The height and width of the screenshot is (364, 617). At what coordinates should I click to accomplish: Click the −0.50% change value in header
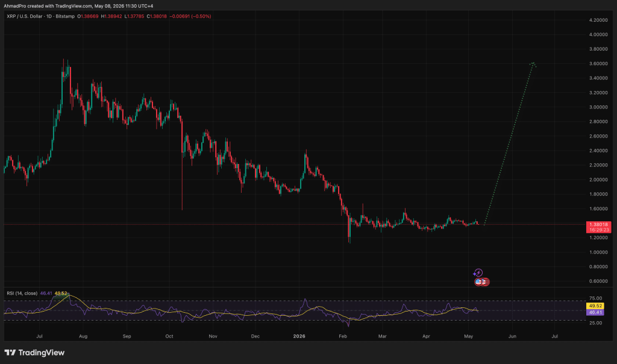(x=201, y=16)
